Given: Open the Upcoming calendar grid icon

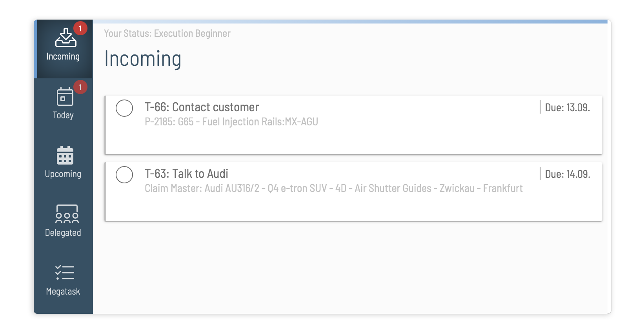Looking at the screenshot, I should (x=65, y=155).
